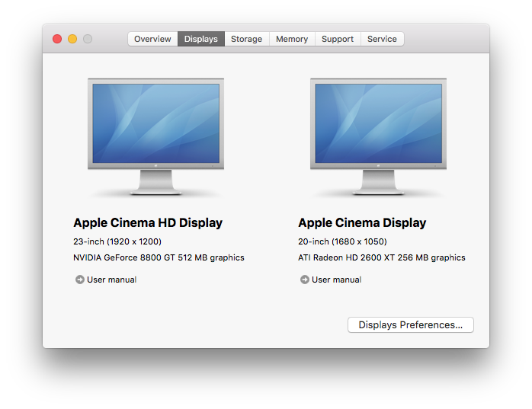Open User manual link for Cinema HD Display

pos(111,280)
